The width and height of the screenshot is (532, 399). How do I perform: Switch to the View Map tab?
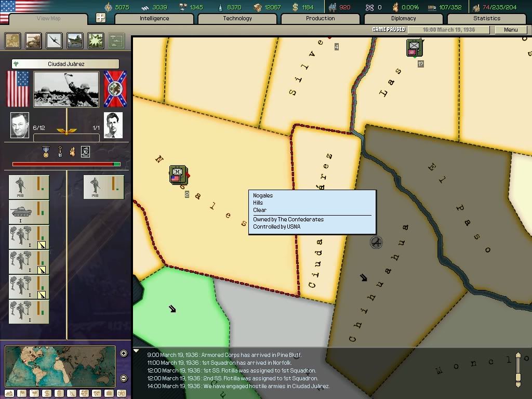48,18
